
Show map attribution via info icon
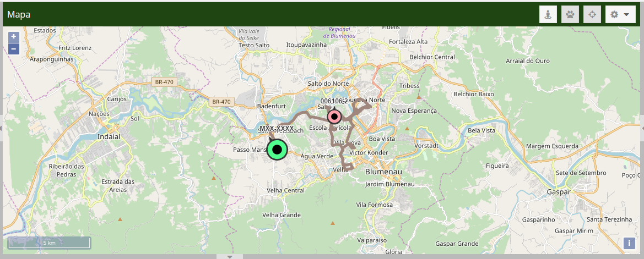point(629,243)
